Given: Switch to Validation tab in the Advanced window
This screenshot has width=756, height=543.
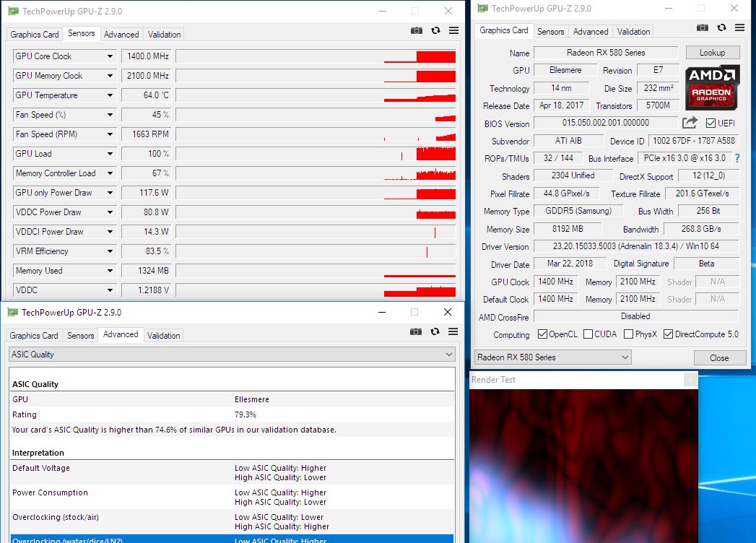Looking at the screenshot, I should pyautogui.click(x=163, y=335).
